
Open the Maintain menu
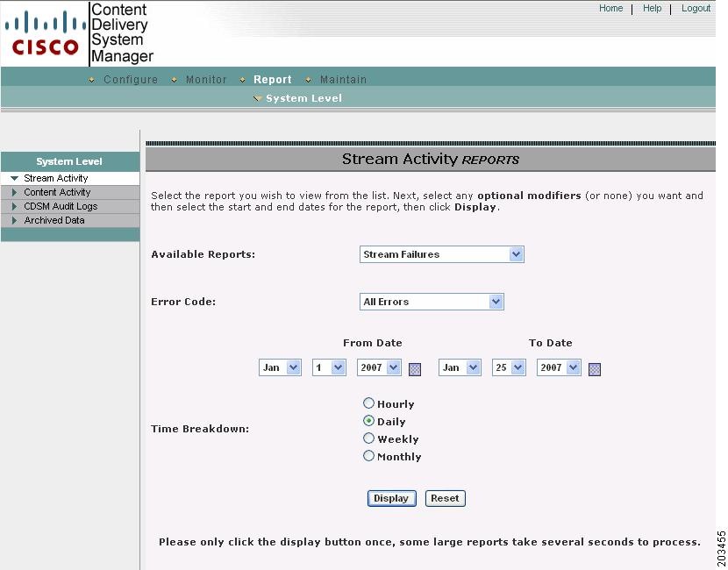tap(343, 80)
